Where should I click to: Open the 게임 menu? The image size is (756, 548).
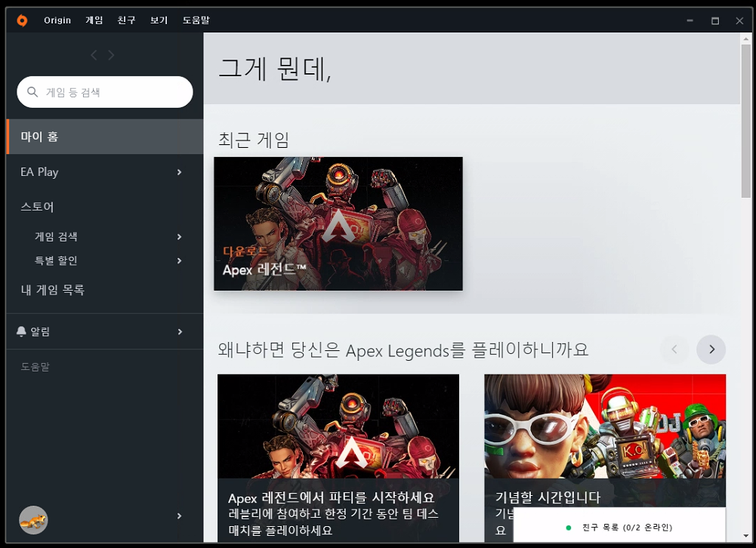(94, 20)
